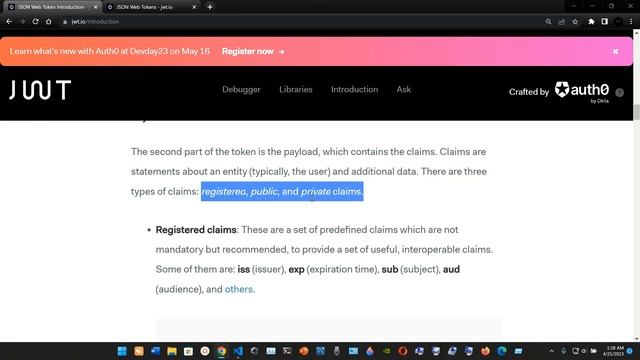This screenshot has height=360, width=640.
Task: Show hidden system tray icons
Action: tap(551, 351)
